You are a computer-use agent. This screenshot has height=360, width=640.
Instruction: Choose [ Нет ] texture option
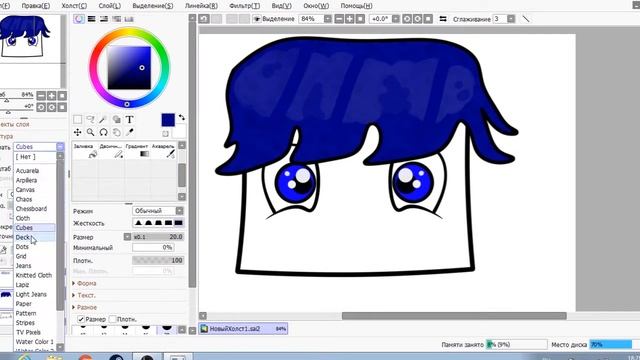35,157
